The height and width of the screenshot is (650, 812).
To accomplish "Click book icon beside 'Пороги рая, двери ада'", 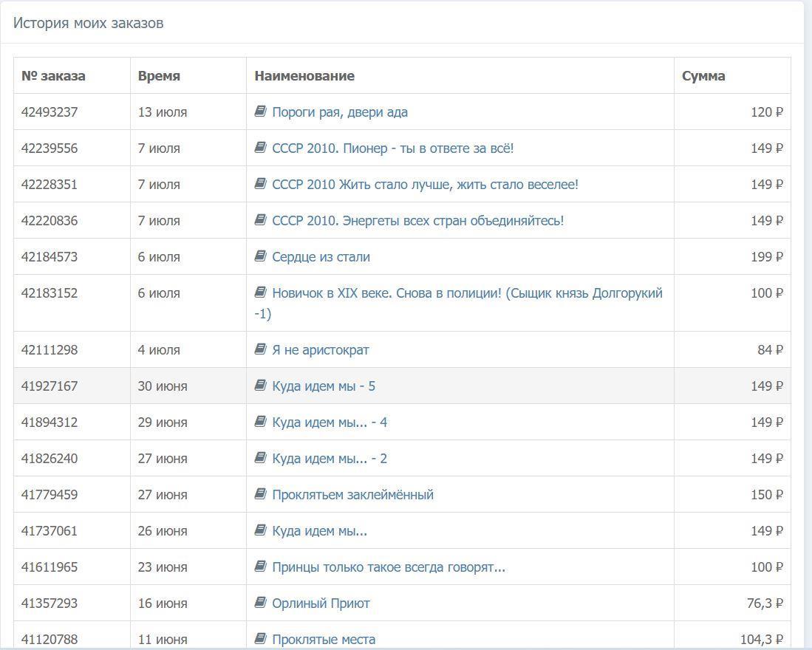I will click(x=260, y=112).
